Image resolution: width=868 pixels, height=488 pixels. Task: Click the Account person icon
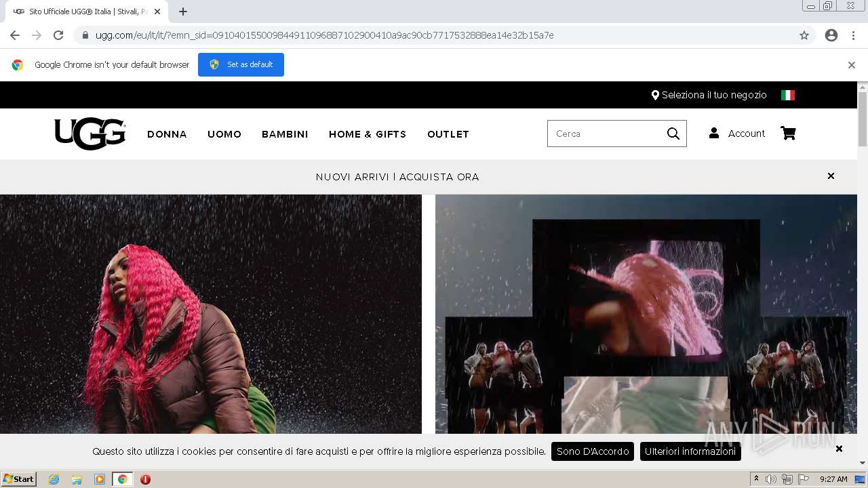(714, 134)
